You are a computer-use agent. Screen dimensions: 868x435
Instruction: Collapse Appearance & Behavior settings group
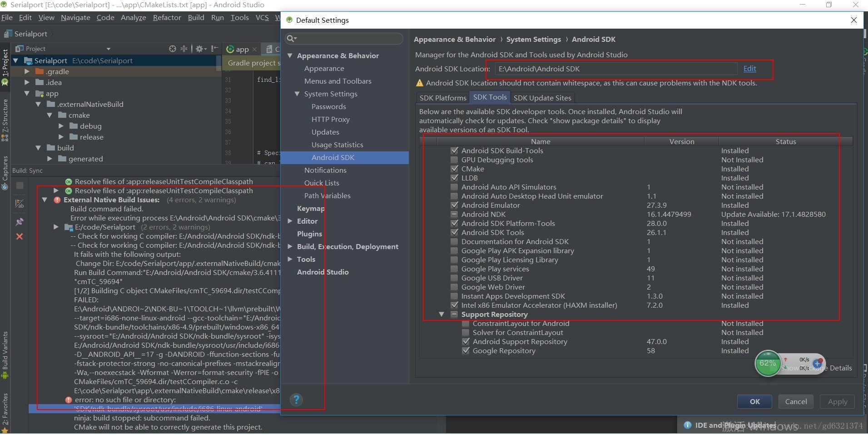pos(290,55)
